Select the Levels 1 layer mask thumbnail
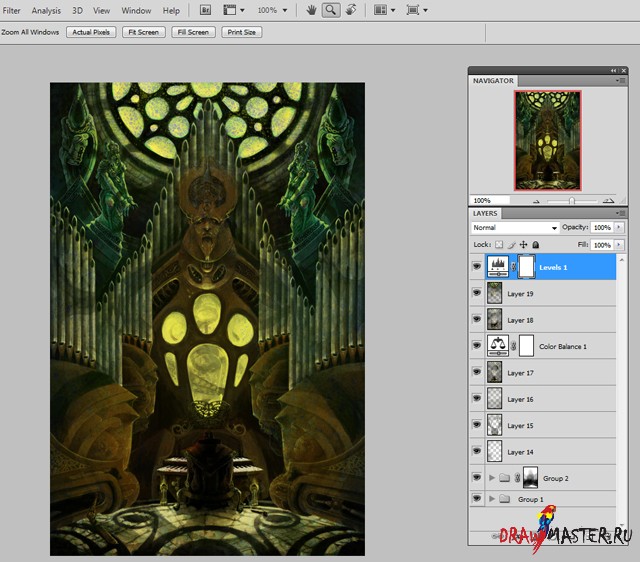 pyautogui.click(x=527, y=267)
